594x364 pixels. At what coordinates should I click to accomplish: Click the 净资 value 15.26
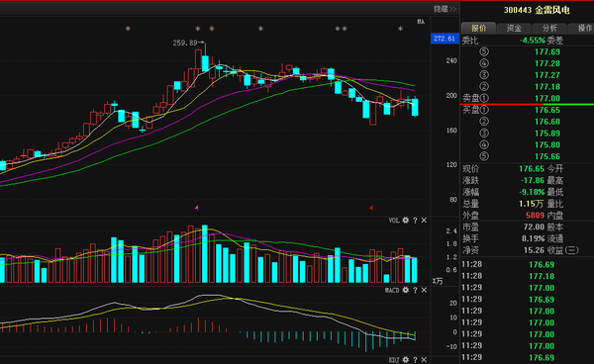point(534,250)
